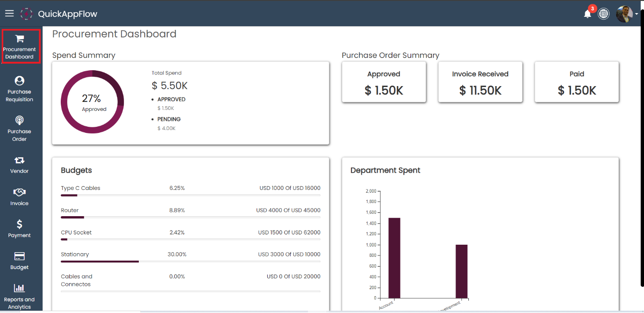Viewport: 644px width, 313px height.
Task: Click the Account bar in Department Spent
Action: 394,257
